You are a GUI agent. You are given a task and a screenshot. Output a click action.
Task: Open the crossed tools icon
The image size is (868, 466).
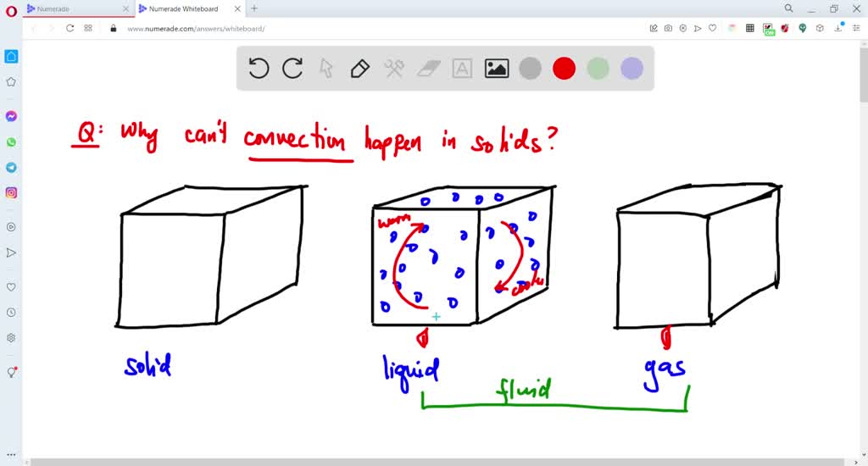pyautogui.click(x=394, y=69)
